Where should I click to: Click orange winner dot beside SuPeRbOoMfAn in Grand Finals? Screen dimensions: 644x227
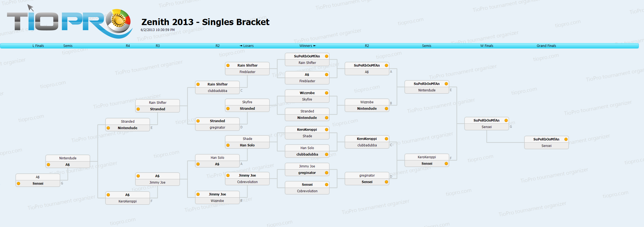(566, 139)
